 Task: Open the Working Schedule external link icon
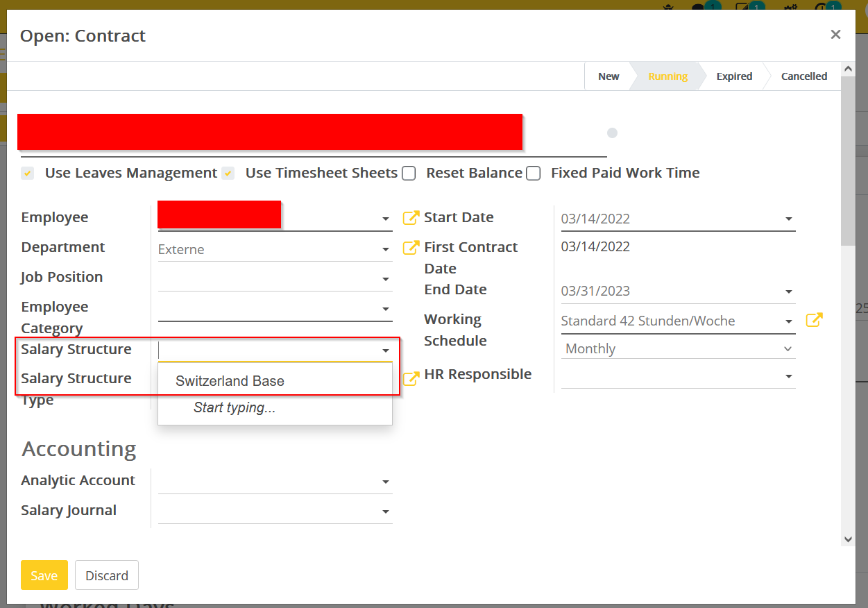click(815, 320)
